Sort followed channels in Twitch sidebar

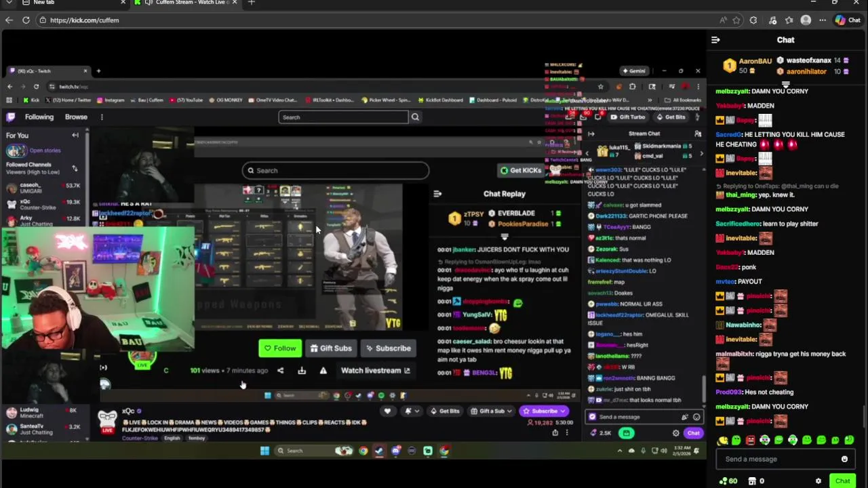(x=75, y=168)
